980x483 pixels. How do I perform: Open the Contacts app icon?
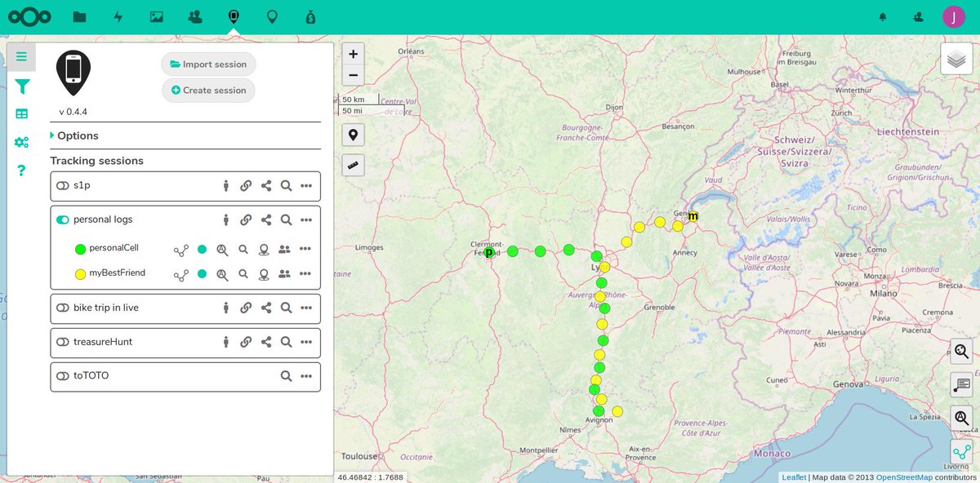pos(195,16)
